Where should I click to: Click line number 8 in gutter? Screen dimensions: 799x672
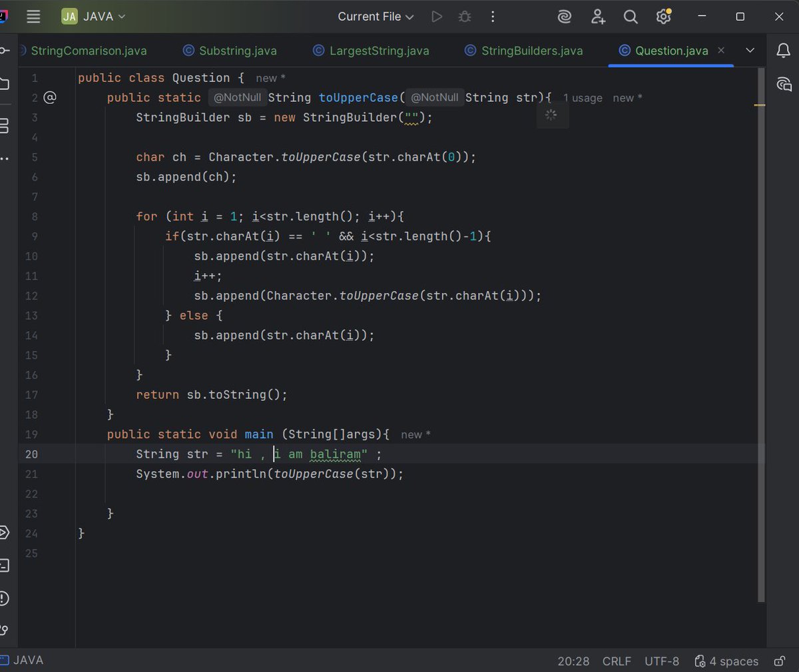(35, 216)
